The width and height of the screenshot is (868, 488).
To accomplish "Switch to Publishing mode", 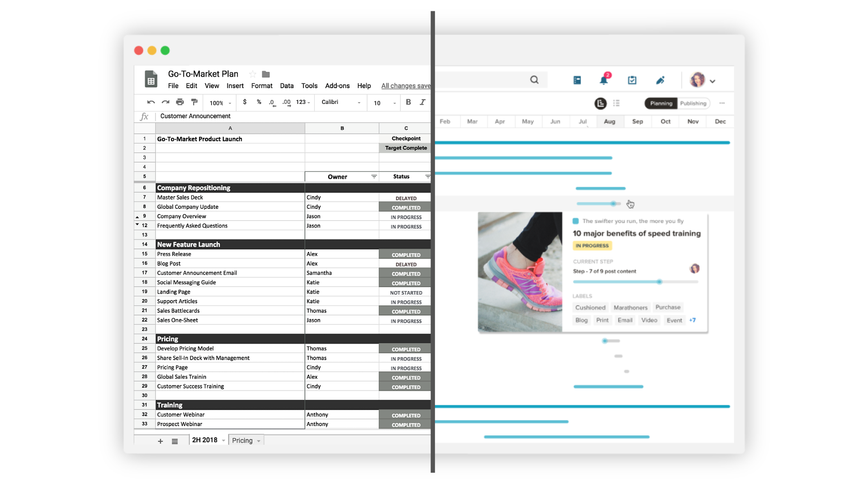I will click(693, 103).
